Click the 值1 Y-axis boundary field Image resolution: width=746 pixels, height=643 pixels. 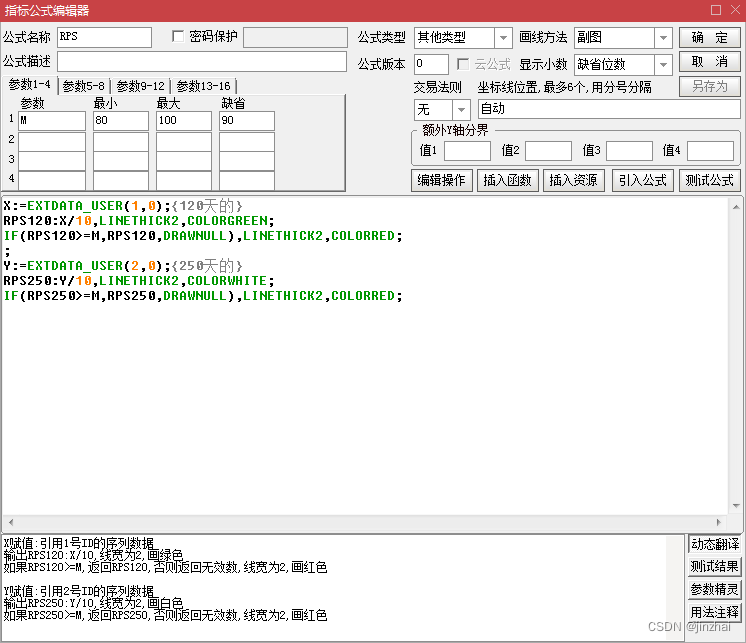(467, 151)
